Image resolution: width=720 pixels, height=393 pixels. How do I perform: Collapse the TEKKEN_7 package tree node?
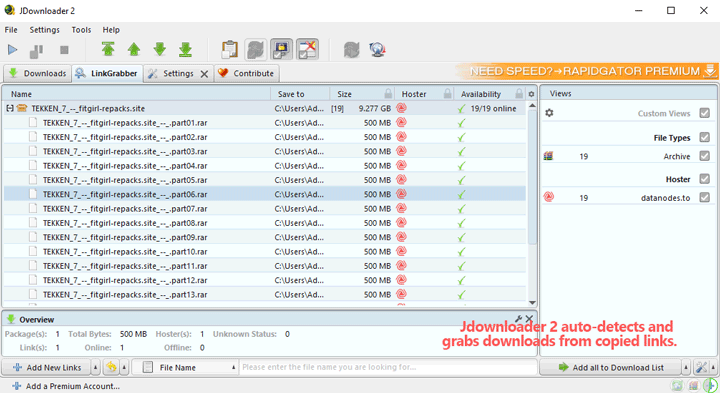(x=10, y=108)
